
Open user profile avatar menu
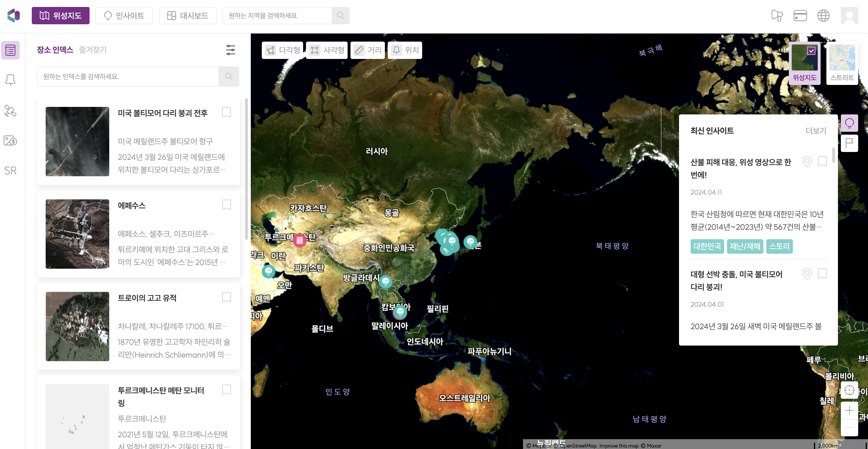[849, 16]
